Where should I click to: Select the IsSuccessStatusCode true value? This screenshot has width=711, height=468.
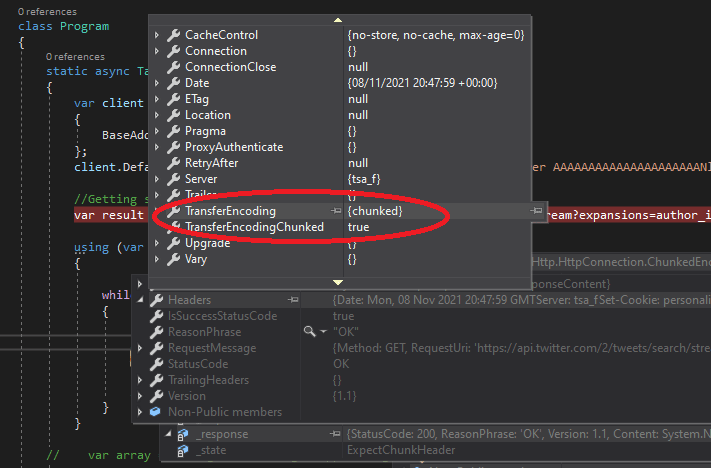tap(344, 316)
